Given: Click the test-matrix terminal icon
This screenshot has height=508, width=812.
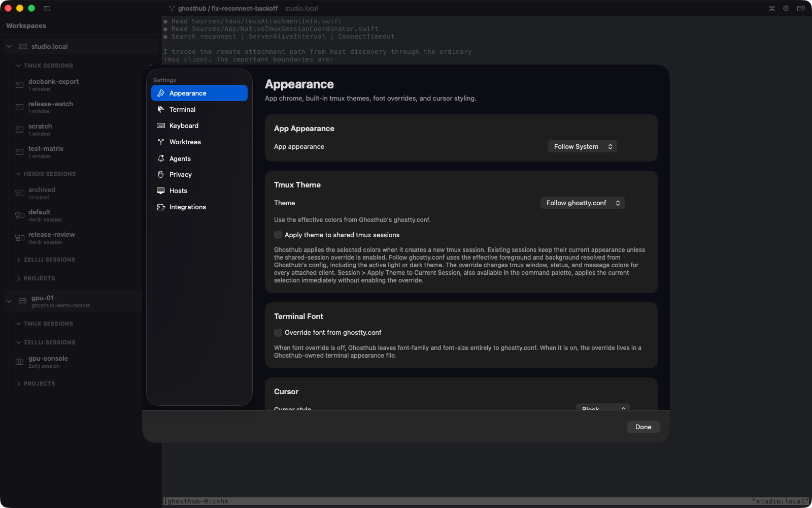Looking at the screenshot, I should [x=20, y=152].
